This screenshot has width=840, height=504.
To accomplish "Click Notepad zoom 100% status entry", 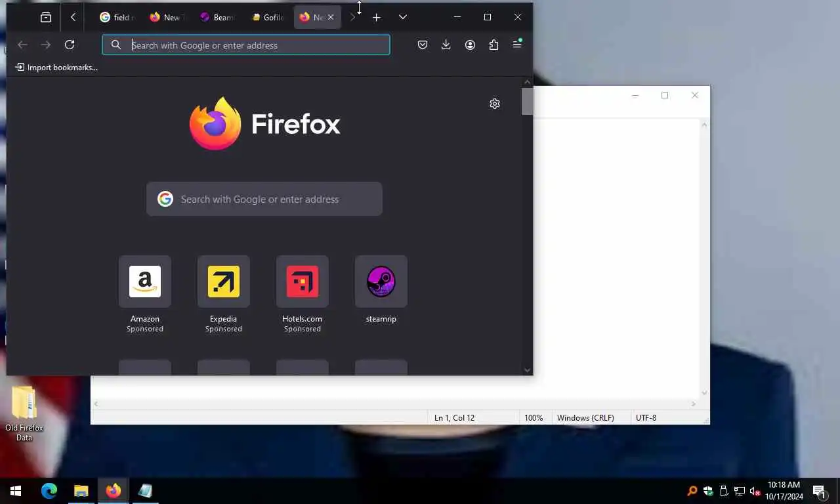I will [x=534, y=417].
